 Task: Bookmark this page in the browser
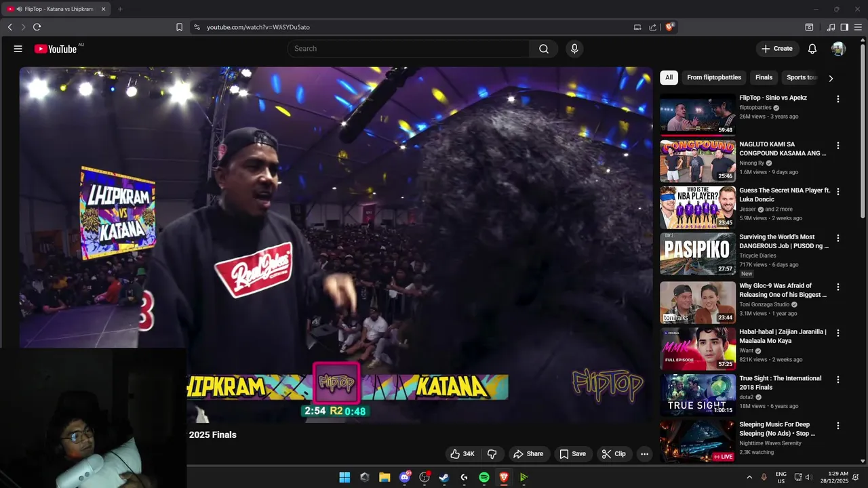click(179, 27)
